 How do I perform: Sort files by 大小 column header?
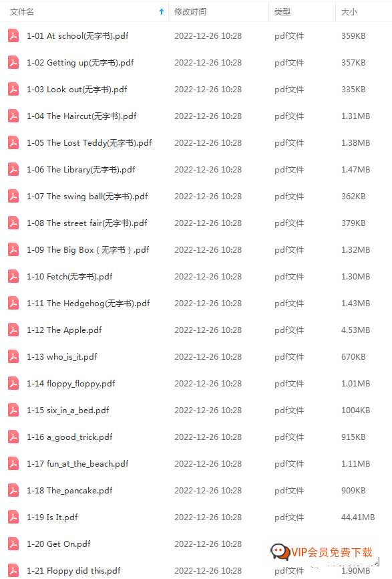tap(349, 12)
